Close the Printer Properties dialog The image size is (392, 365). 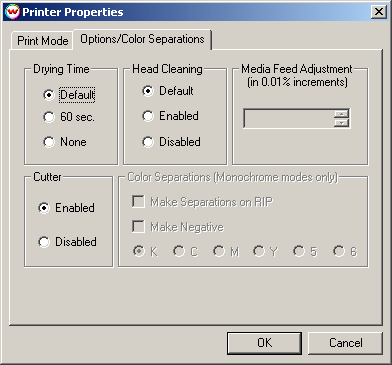coord(379,12)
